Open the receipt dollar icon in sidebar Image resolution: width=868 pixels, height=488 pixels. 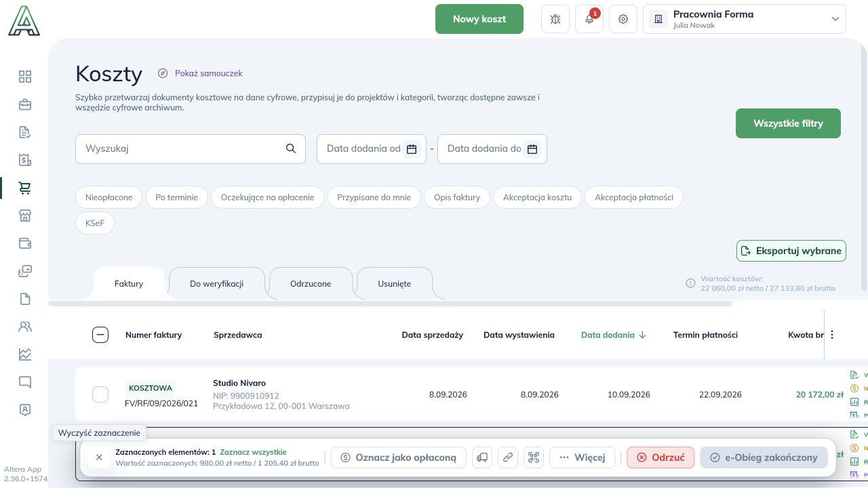click(25, 160)
